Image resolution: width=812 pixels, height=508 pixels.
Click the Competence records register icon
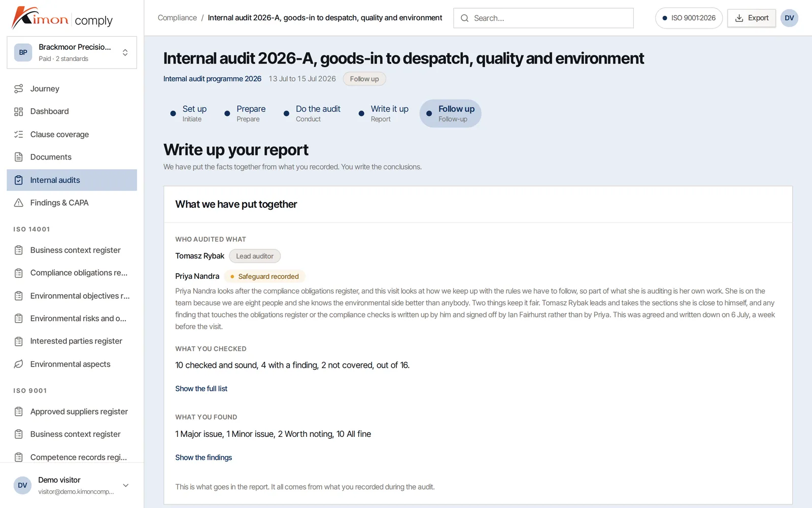[19, 457]
